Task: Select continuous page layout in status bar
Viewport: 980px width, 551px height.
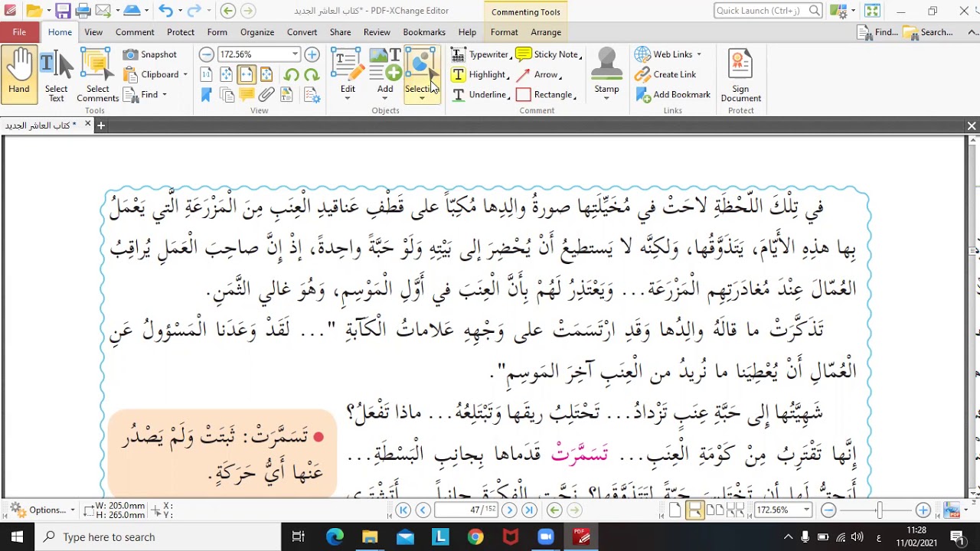Action: [695, 510]
